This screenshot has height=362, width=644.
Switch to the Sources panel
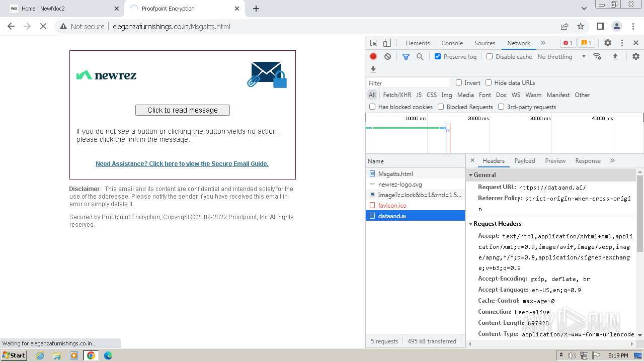[x=485, y=43]
